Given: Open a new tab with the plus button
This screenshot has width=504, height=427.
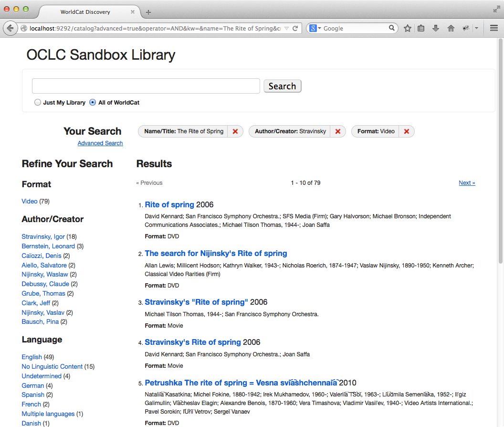Looking at the screenshot, I should tap(148, 12).
